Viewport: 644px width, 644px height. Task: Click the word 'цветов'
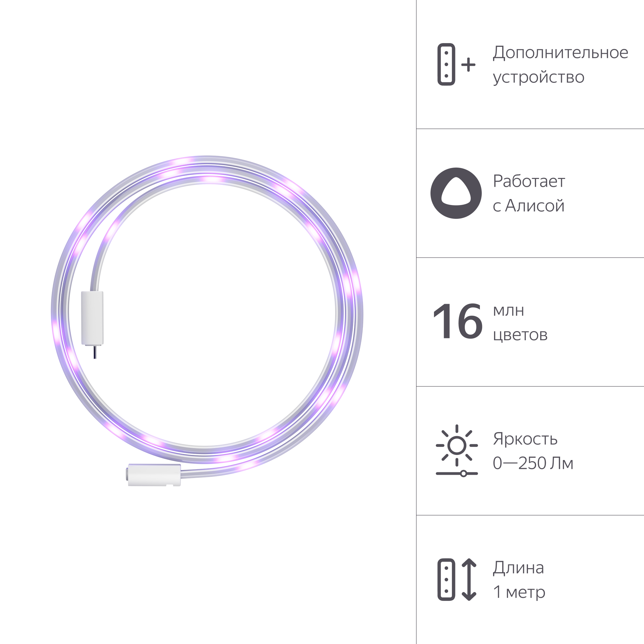520,335
